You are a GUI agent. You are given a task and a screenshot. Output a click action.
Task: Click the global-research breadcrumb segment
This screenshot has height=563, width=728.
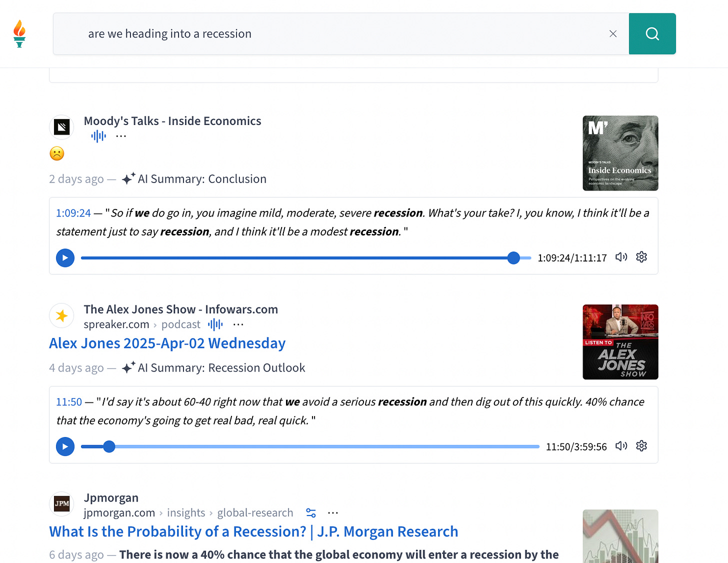(x=255, y=513)
